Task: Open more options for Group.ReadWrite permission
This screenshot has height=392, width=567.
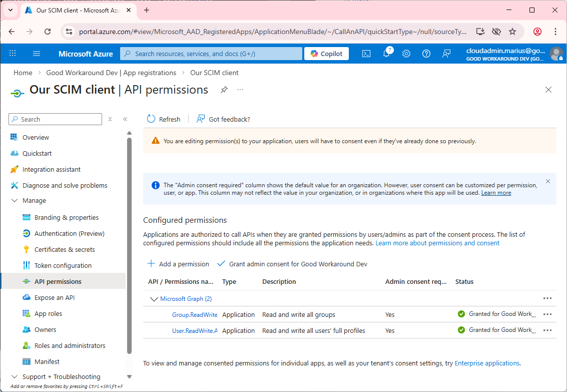Action: [x=547, y=314]
